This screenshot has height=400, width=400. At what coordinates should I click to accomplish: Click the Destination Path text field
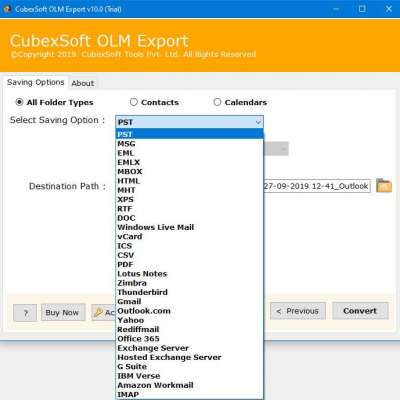pos(317,186)
